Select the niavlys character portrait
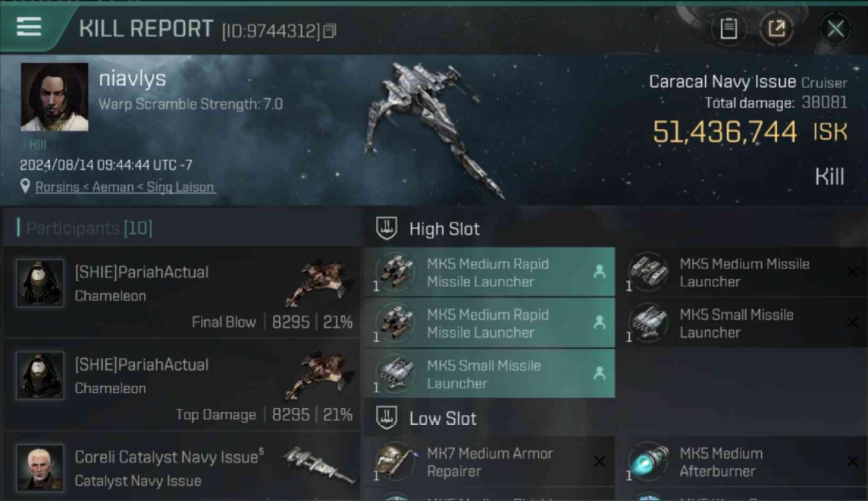Screen dimensions: 868x501 coord(54,98)
